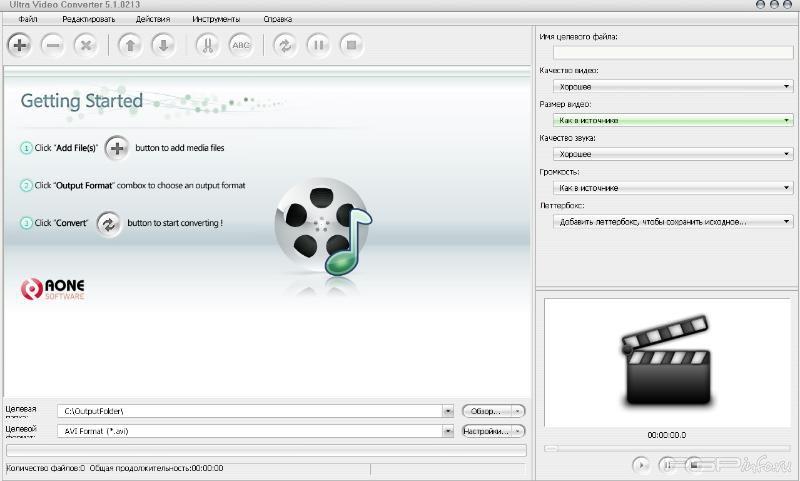Click the Clear list X icon
This screenshot has width=800, height=481.
tap(86, 44)
